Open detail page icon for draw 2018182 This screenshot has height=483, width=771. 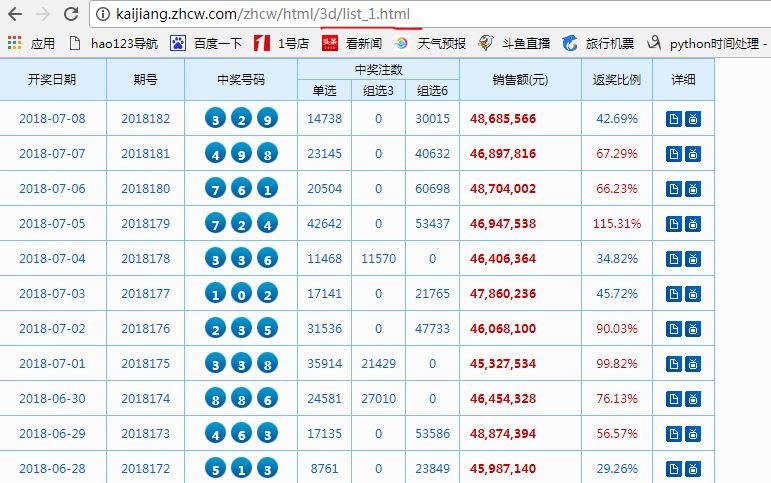[674, 119]
